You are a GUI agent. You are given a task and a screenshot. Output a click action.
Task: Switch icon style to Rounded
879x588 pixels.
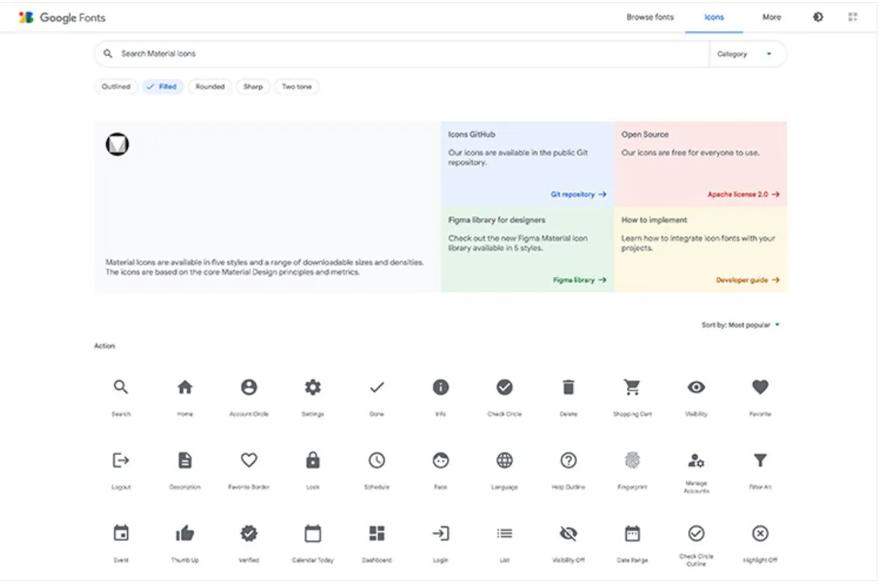click(210, 87)
